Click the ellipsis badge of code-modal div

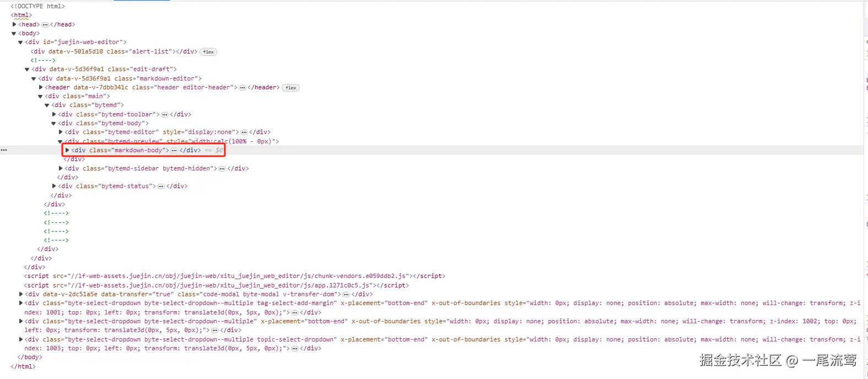(346, 295)
